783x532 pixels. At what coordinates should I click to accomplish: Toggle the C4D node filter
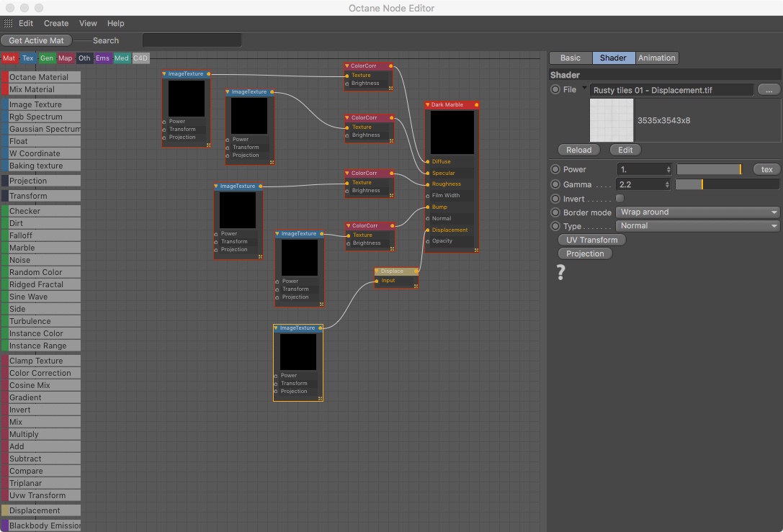coord(140,58)
